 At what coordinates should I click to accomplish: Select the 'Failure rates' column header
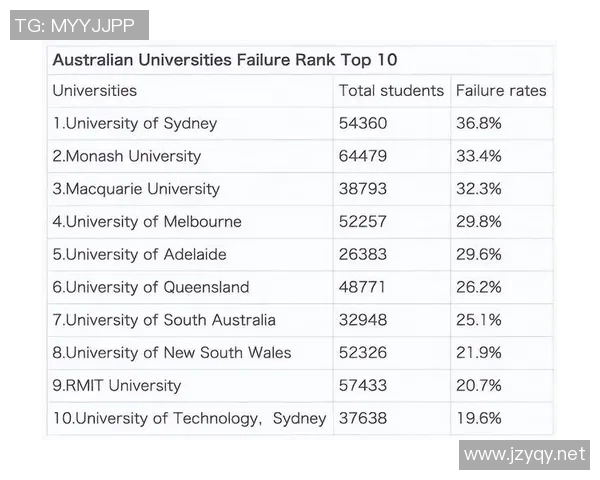tap(501, 91)
